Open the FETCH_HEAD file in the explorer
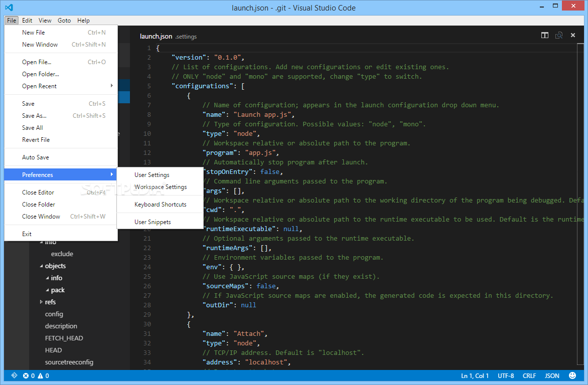Screen dimensions: 588x385 (x=64, y=338)
